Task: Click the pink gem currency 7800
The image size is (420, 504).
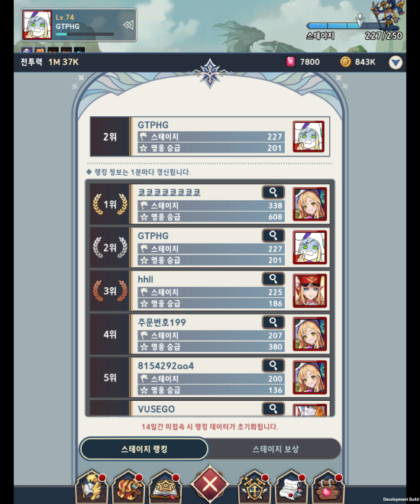Action: (303, 62)
